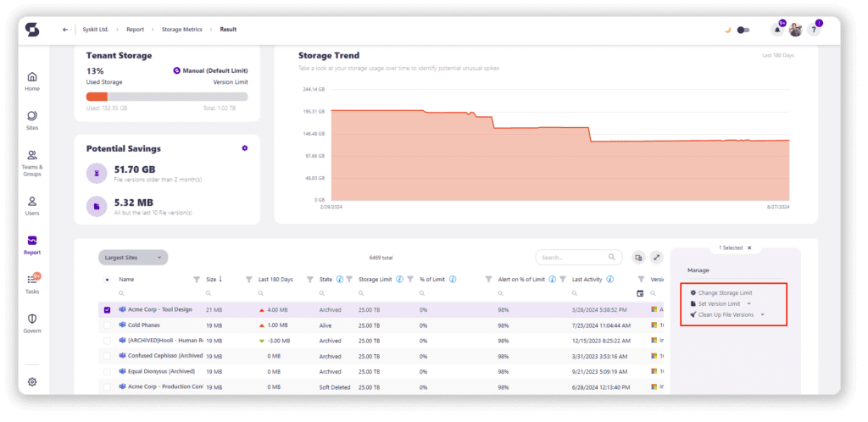868x422 pixels.
Task: Expand the Set Version Limit chevron
Action: click(x=749, y=303)
